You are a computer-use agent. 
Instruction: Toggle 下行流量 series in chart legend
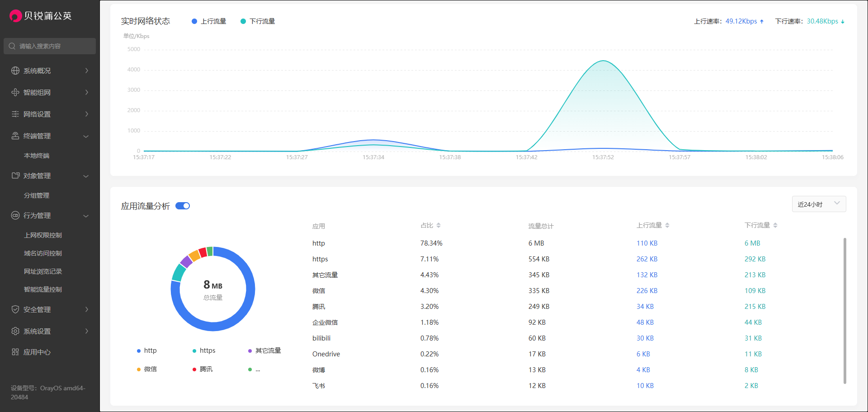[x=258, y=21]
